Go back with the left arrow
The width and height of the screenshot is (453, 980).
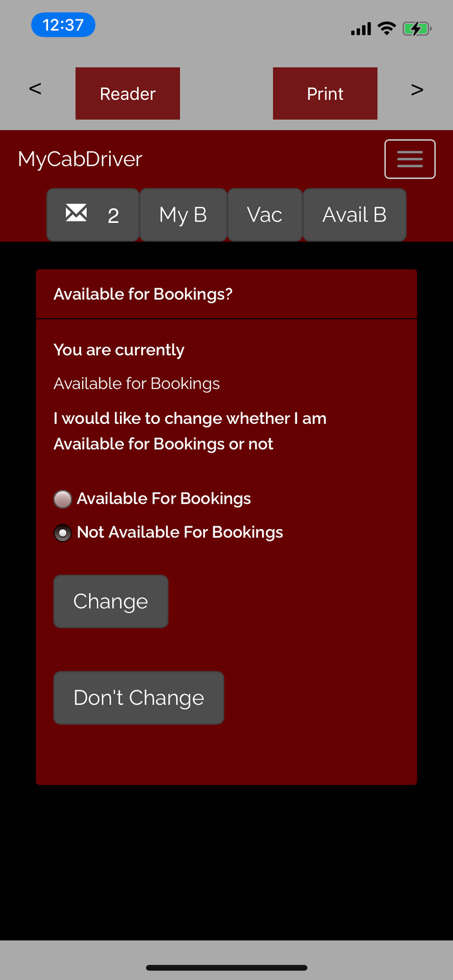point(35,89)
